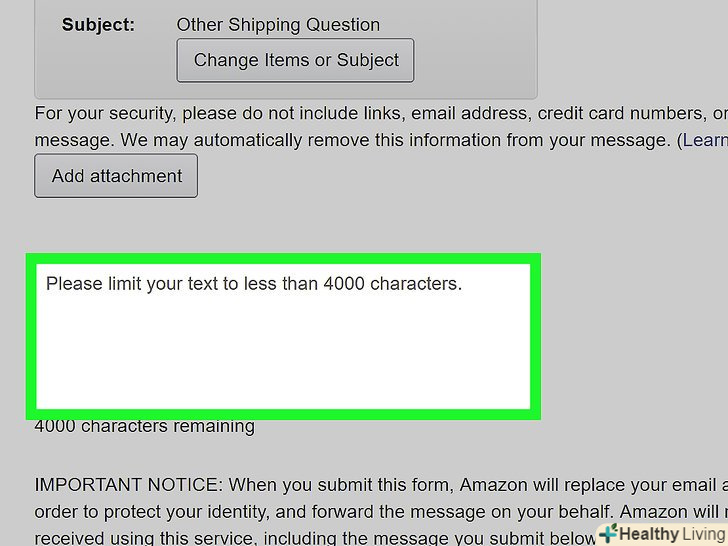Click the Please limit your text placeholder
Viewport: 728px width, 546px height.
point(254,284)
